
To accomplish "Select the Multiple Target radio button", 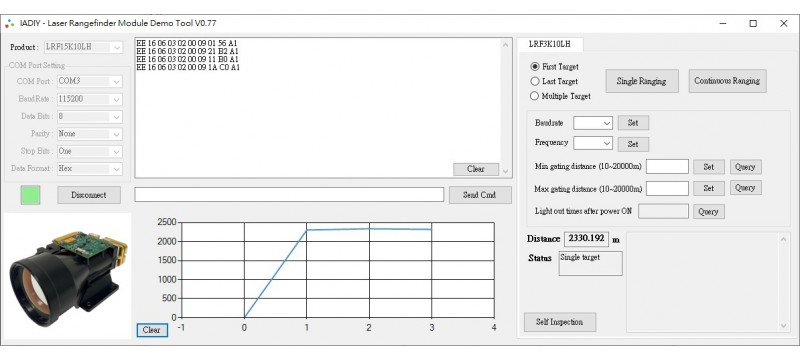I will pos(535,96).
